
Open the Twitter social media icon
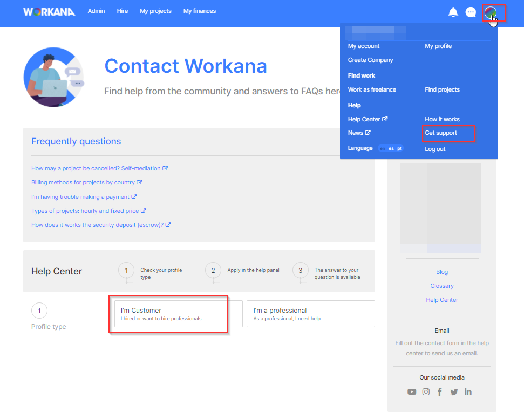pyautogui.click(x=454, y=391)
